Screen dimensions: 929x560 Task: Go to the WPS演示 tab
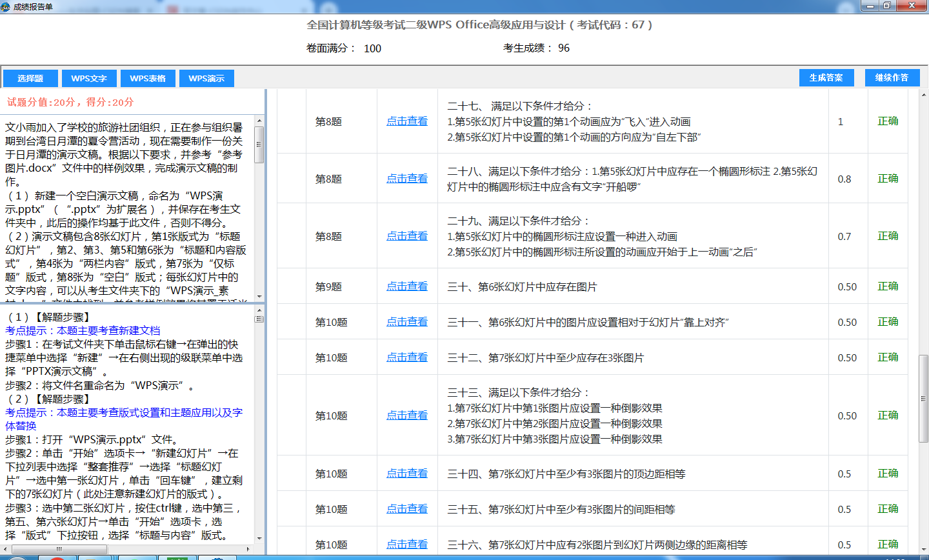click(x=206, y=78)
